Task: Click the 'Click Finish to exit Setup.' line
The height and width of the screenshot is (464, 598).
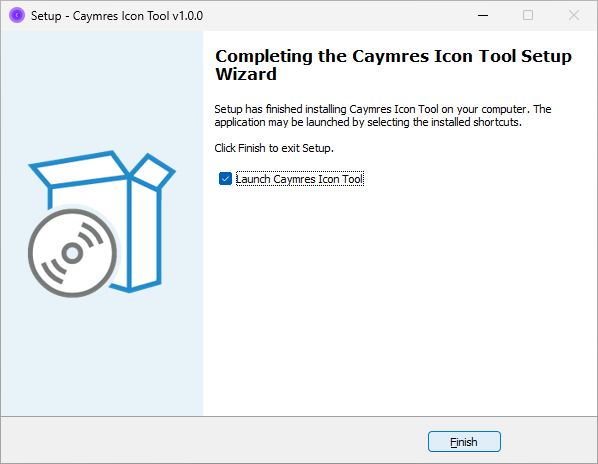Action: 274,148
